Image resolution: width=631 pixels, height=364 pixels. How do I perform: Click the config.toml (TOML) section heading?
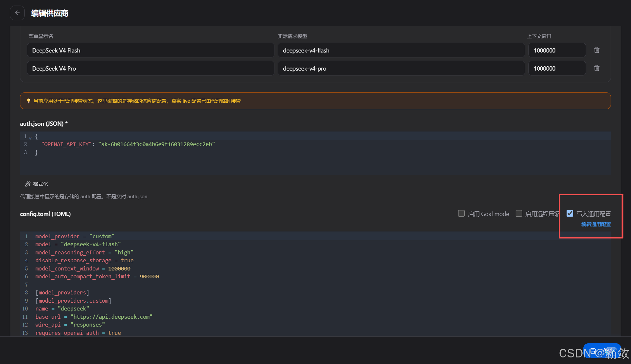pyautogui.click(x=45, y=214)
